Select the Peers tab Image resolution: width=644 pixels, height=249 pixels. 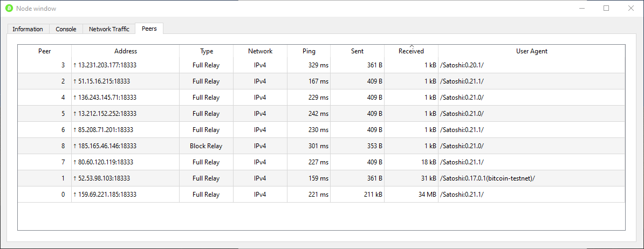point(149,29)
